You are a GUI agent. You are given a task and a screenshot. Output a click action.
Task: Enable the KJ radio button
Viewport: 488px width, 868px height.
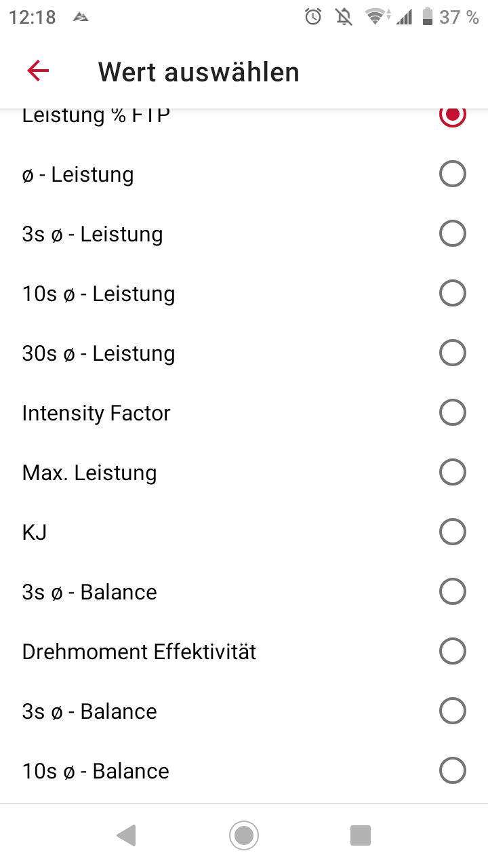[452, 532]
